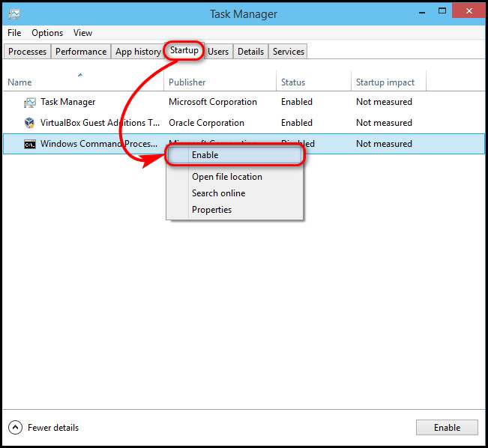488x448 pixels.
Task: Sort by the Status column header
Action: pyautogui.click(x=313, y=82)
